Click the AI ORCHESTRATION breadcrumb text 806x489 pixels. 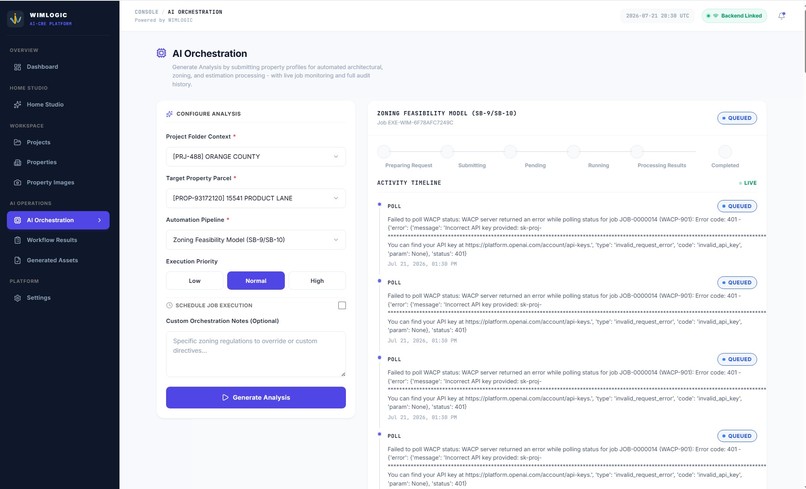click(195, 12)
